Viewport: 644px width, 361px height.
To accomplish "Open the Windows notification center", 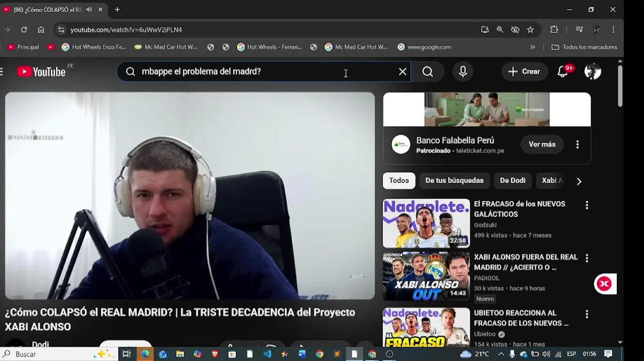I will (608, 354).
